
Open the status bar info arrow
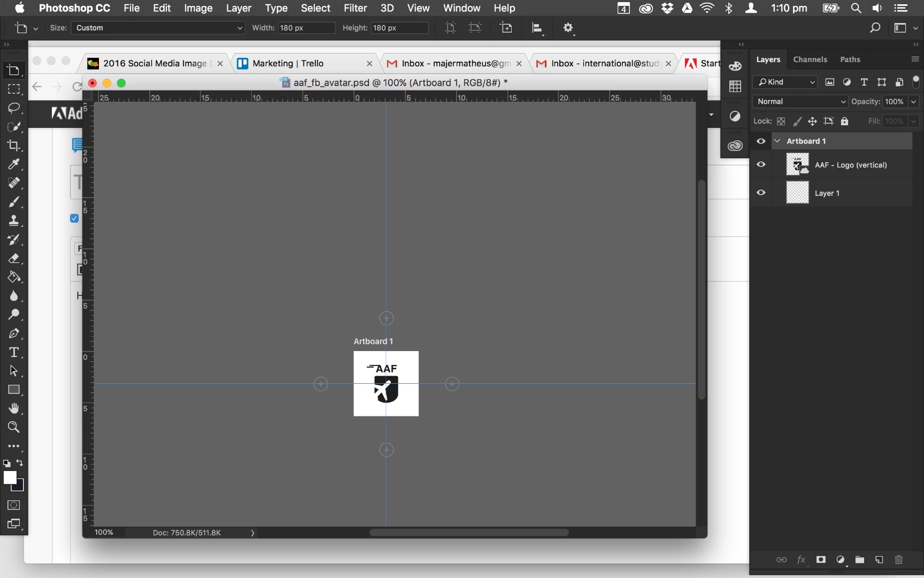coord(252,533)
